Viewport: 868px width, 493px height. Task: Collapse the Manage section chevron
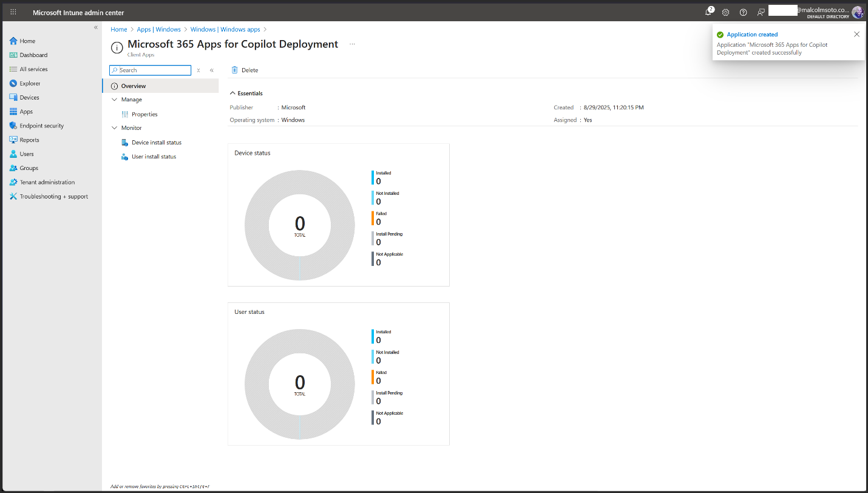pyautogui.click(x=115, y=100)
